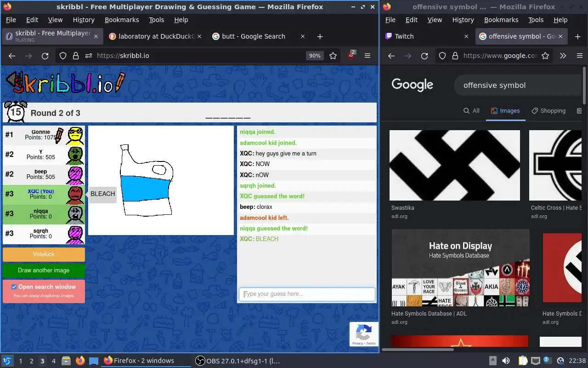Select the Shopping search filter

click(548, 111)
